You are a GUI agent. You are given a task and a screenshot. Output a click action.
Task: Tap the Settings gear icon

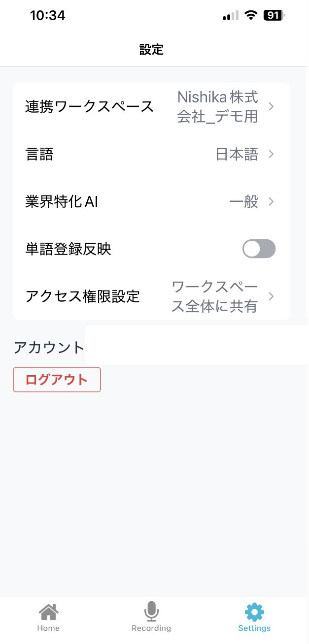254,612
